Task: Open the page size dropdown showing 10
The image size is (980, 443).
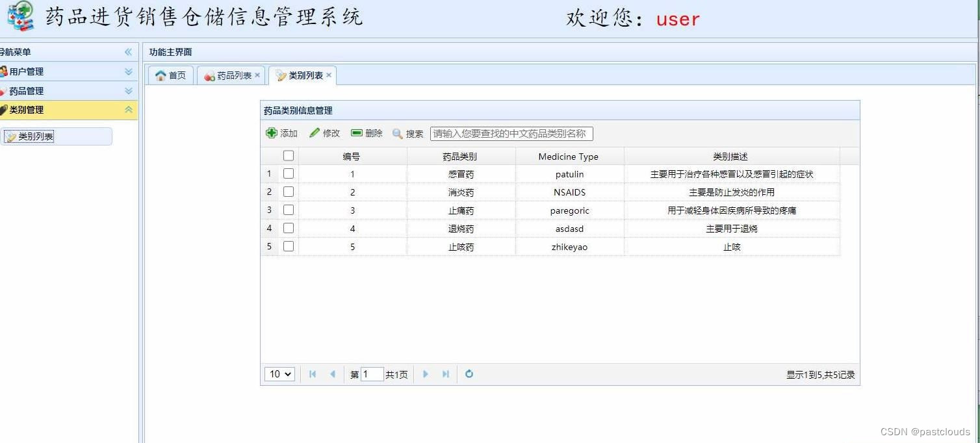Action: (x=279, y=374)
